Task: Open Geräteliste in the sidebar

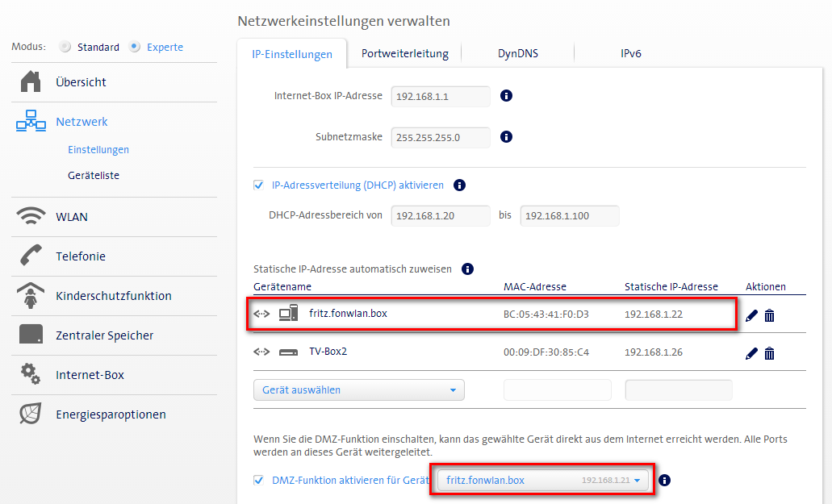Action: pos(94,175)
